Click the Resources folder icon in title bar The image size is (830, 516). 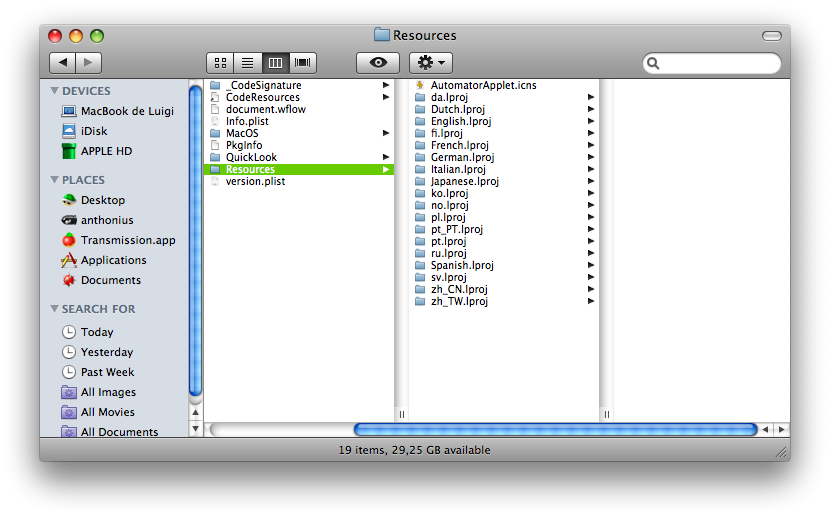point(382,35)
